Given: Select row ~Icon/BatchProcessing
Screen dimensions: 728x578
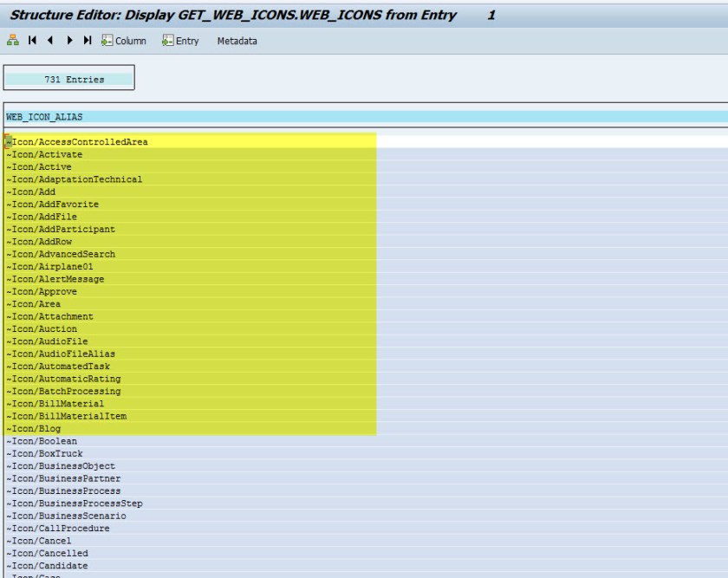Looking at the screenshot, I should pos(366,392).
